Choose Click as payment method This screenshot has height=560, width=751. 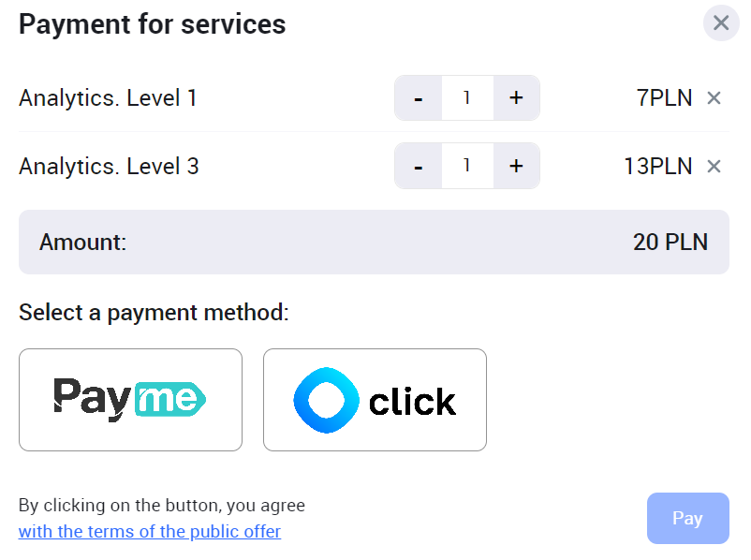point(375,400)
